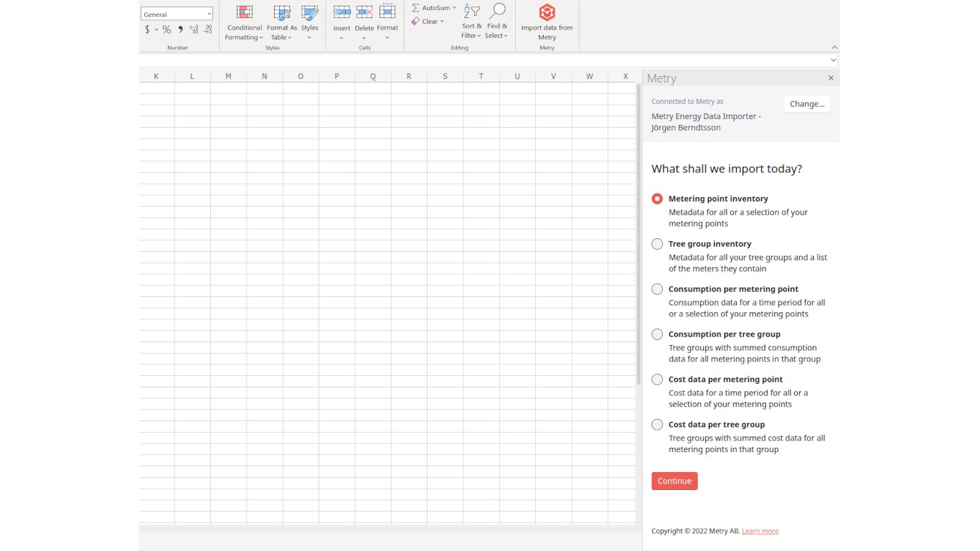This screenshot has height=551, width=980.
Task: Open Find & Select magnifier
Action: (496, 22)
